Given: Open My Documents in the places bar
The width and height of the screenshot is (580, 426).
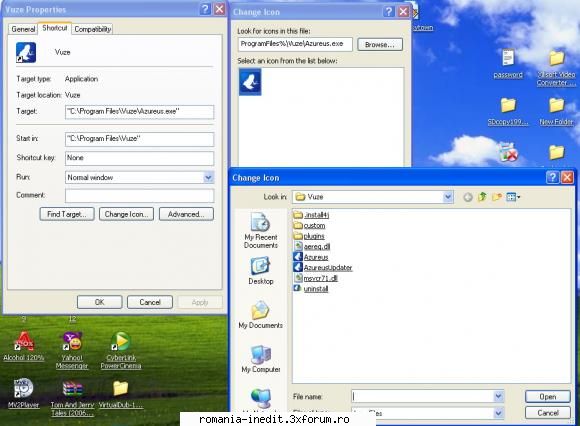Looking at the screenshot, I should coord(261,315).
